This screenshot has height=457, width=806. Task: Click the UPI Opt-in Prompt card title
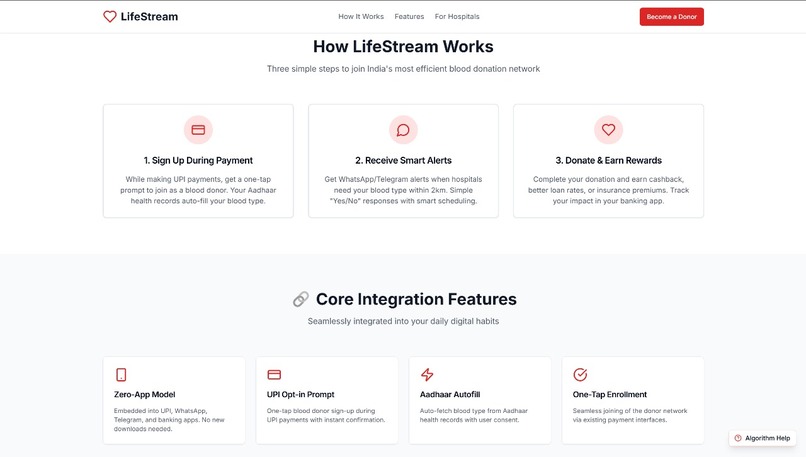[300, 394]
